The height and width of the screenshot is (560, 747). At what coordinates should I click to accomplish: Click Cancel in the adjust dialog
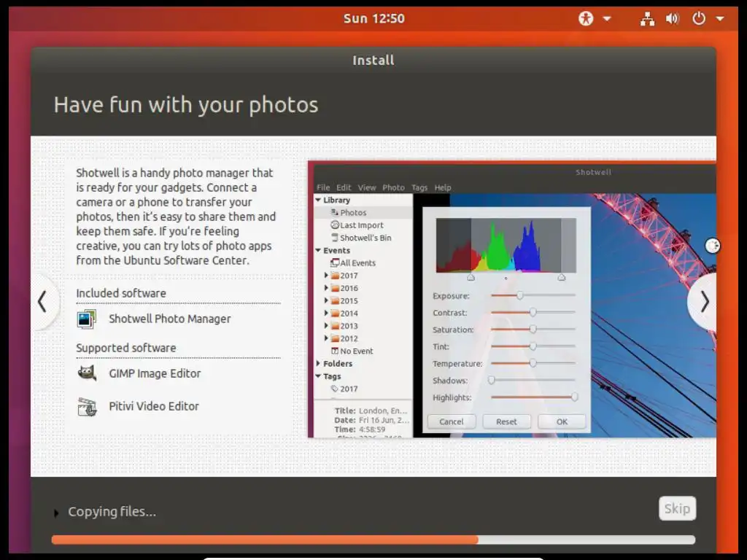tap(451, 421)
